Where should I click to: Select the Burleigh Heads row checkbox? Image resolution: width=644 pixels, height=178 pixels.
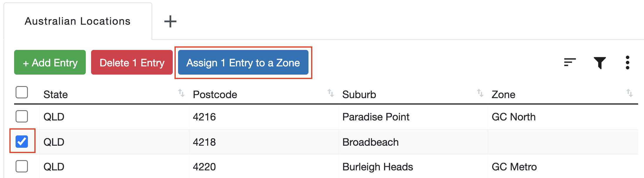pos(22,166)
